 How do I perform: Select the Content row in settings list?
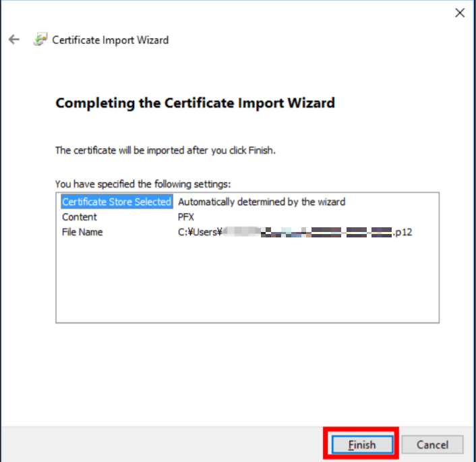(x=80, y=217)
